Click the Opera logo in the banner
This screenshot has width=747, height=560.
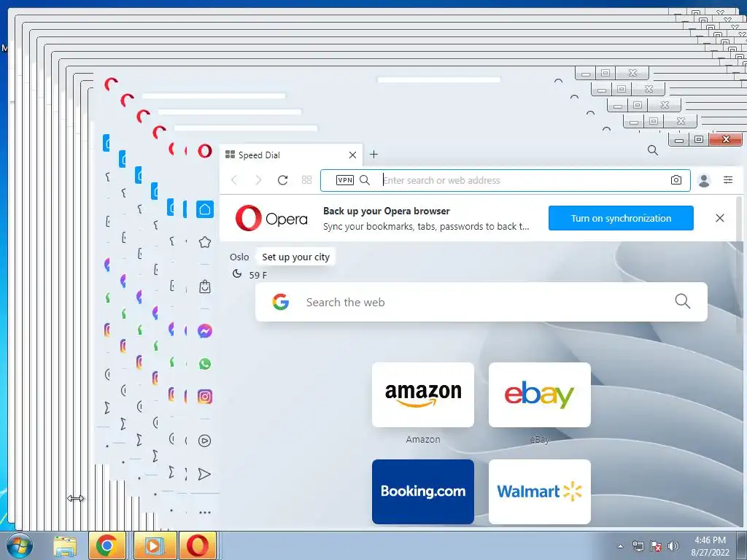tap(271, 218)
